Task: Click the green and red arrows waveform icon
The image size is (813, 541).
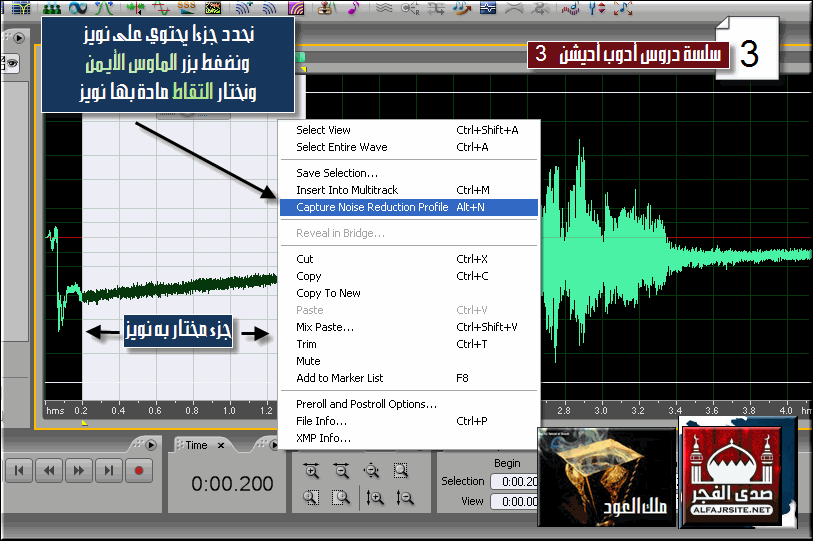Action: click(x=135, y=8)
